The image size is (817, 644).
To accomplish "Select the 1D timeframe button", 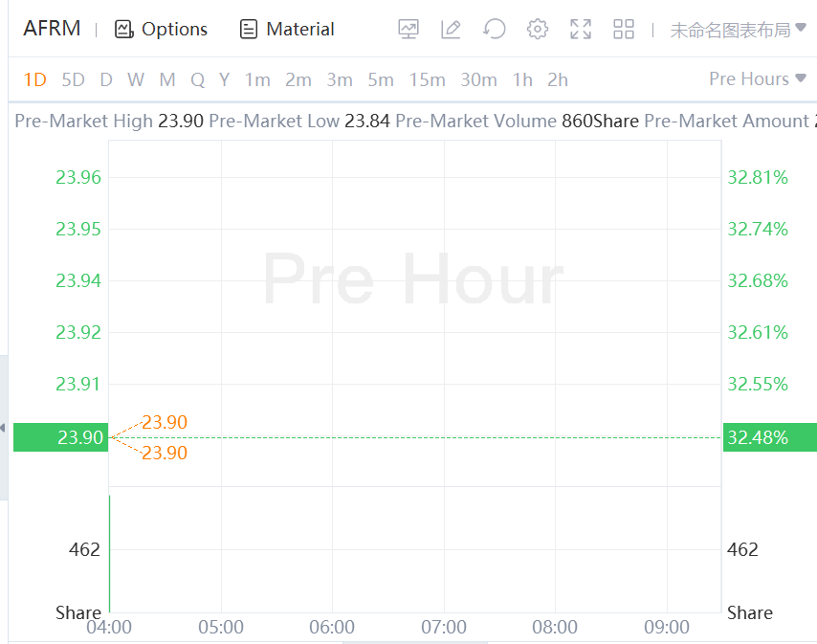I will [x=34, y=79].
